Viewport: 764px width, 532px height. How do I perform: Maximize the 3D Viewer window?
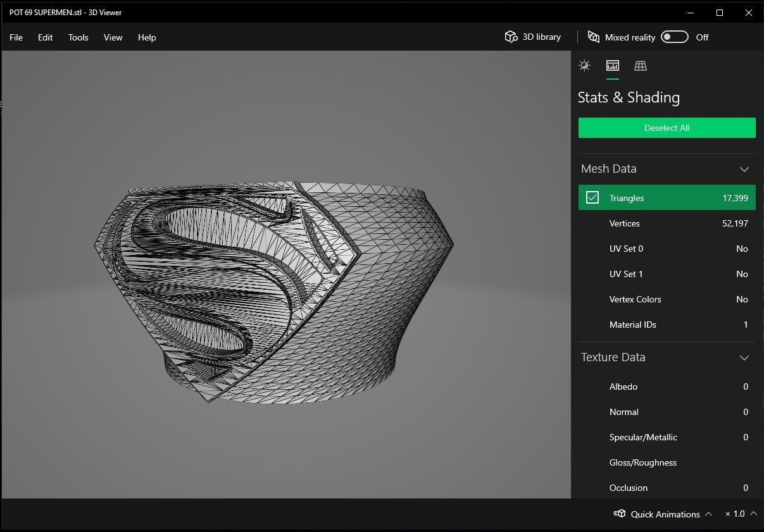(720, 13)
